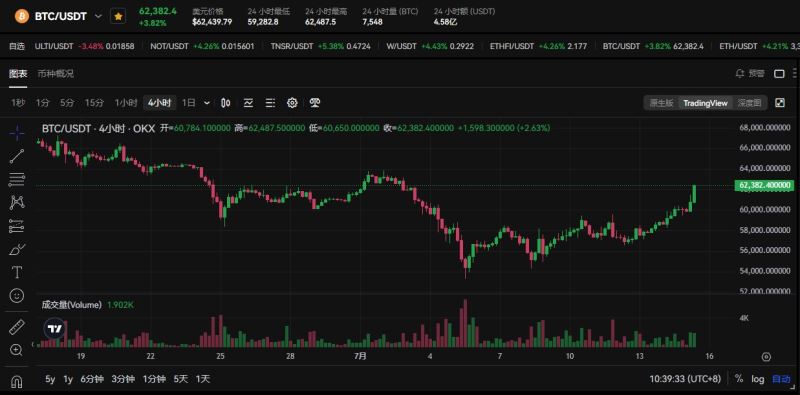Open the Fibonacci retracement tool
This screenshot has width=800, height=395.
click(x=17, y=179)
